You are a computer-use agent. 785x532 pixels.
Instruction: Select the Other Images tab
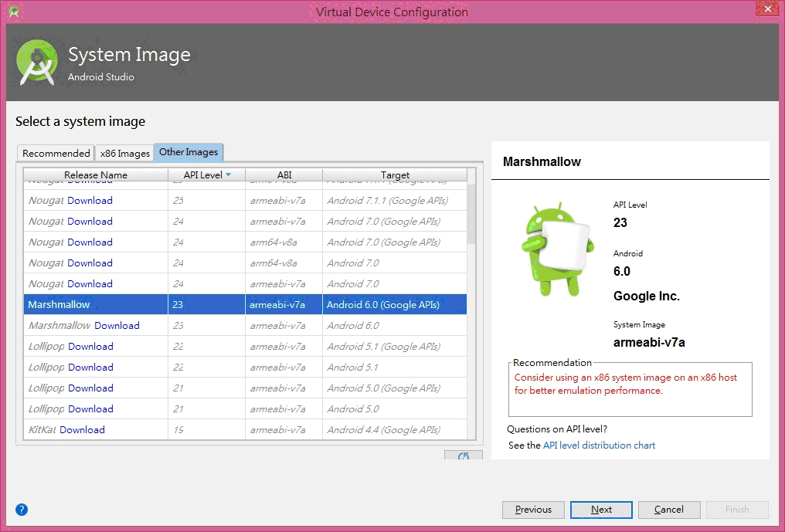[x=189, y=152]
